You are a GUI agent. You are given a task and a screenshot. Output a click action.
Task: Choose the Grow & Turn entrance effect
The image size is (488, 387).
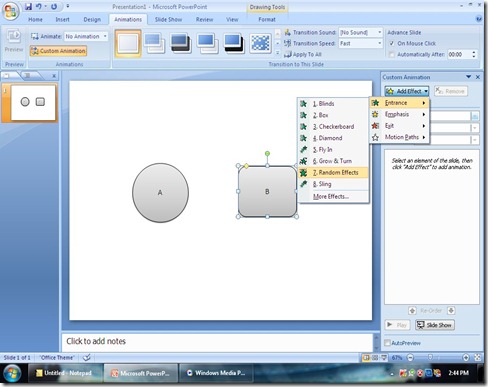coord(333,161)
